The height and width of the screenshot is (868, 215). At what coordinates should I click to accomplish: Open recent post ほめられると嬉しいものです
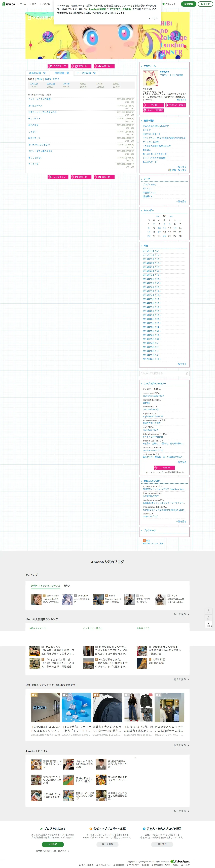coord(156,126)
